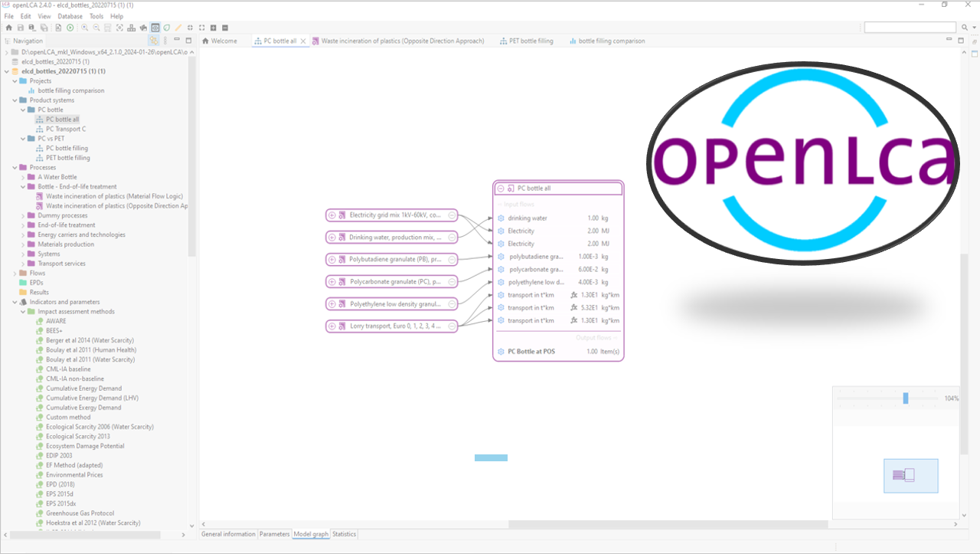
Task: Toggle the Minimap eye icon
Action: pyautogui.click(x=155, y=28)
